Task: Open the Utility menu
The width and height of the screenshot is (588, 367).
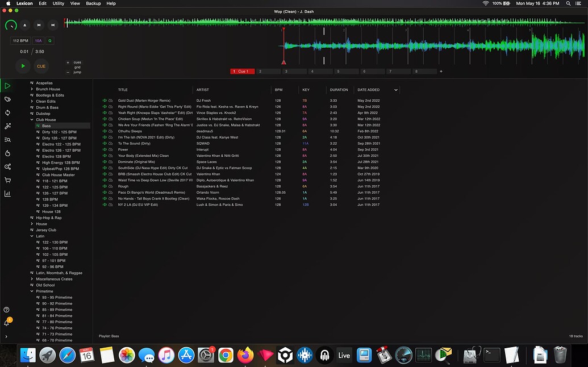Action: pos(58,3)
